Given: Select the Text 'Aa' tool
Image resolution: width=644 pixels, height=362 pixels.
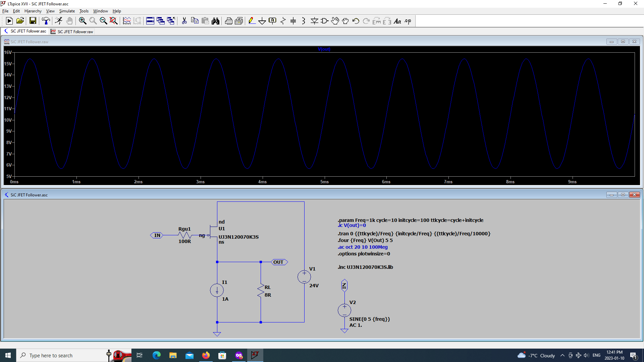Looking at the screenshot, I should [x=397, y=21].
